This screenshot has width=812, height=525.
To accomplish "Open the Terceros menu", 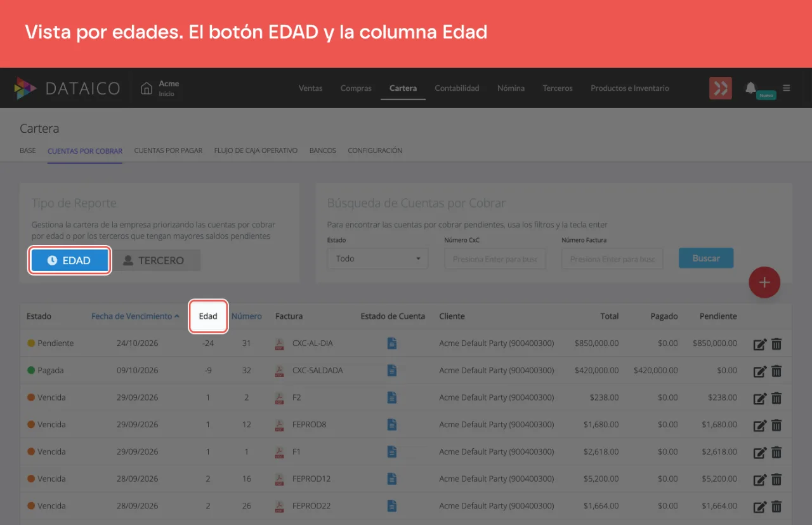I will point(558,88).
